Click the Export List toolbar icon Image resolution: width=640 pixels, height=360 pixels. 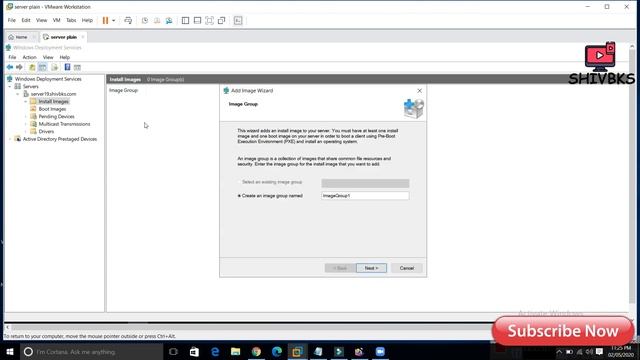(55, 67)
